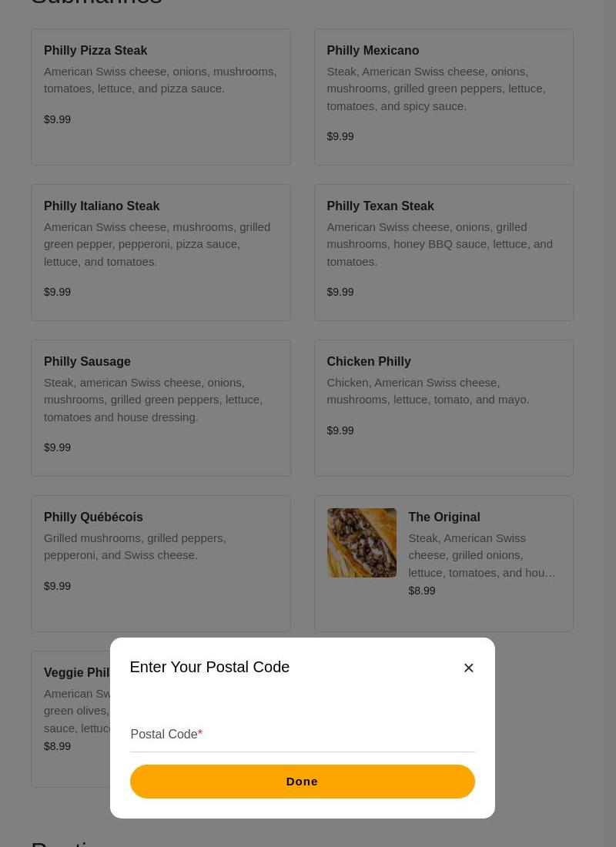Click the Postal Code input field
The image size is (616, 847).
point(302,735)
